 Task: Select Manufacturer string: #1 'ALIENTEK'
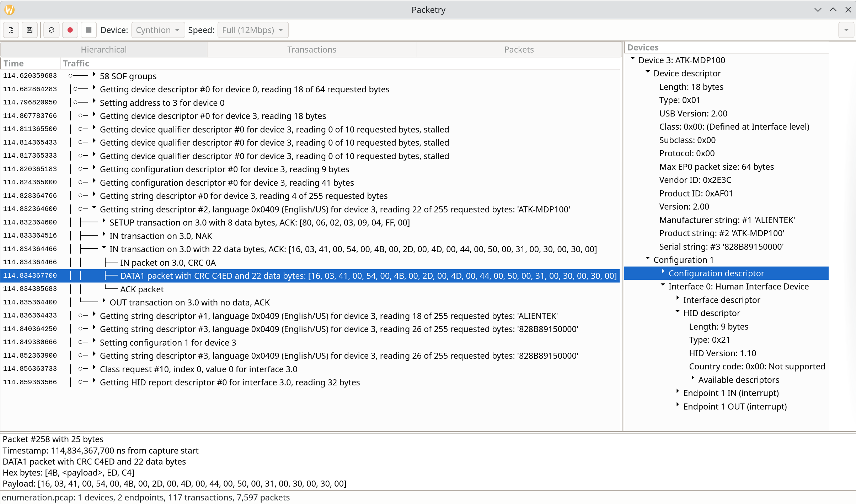[x=727, y=220]
